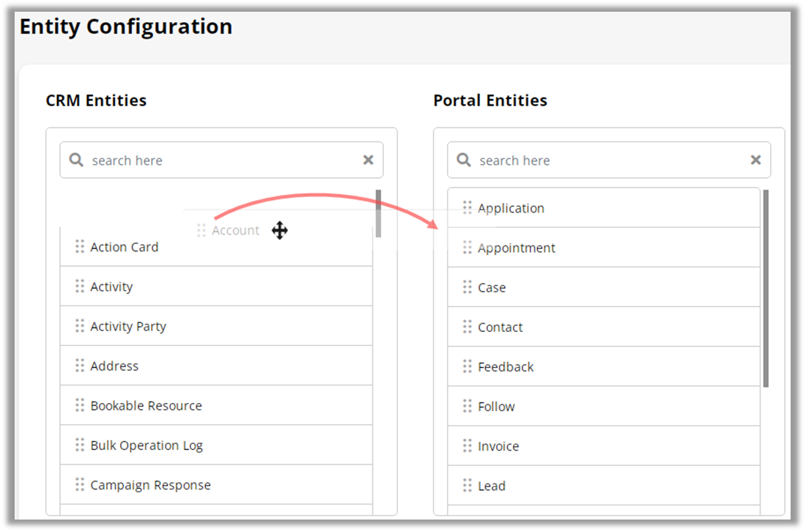The height and width of the screenshot is (532, 806).
Task: Click the Portal Entities list scrollbar thumb
Action: 766,288
